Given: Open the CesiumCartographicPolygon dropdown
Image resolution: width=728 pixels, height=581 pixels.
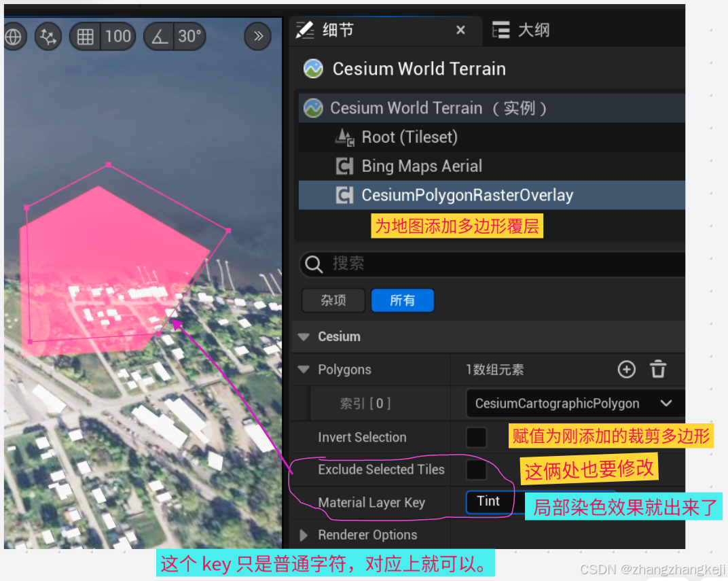Looking at the screenshot, I should coord(575,403).
